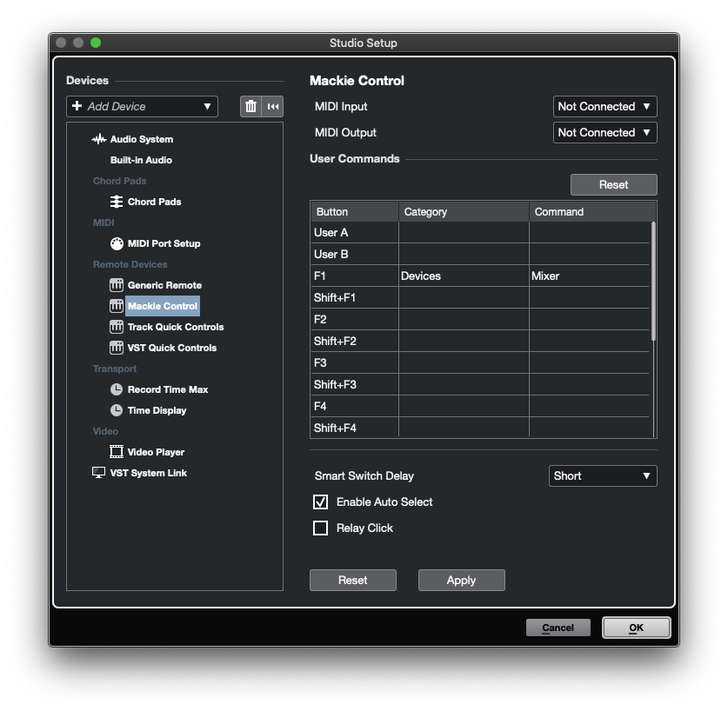Select the Video Player icon
Image resolution: width=728 pixels, height=711 pixels.
click(x=117, y=452)
